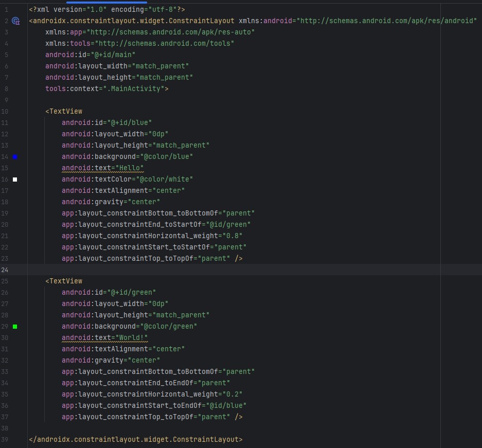Click line number 1 in the gutter
482x448 pixels.
(x=6, y=10)
